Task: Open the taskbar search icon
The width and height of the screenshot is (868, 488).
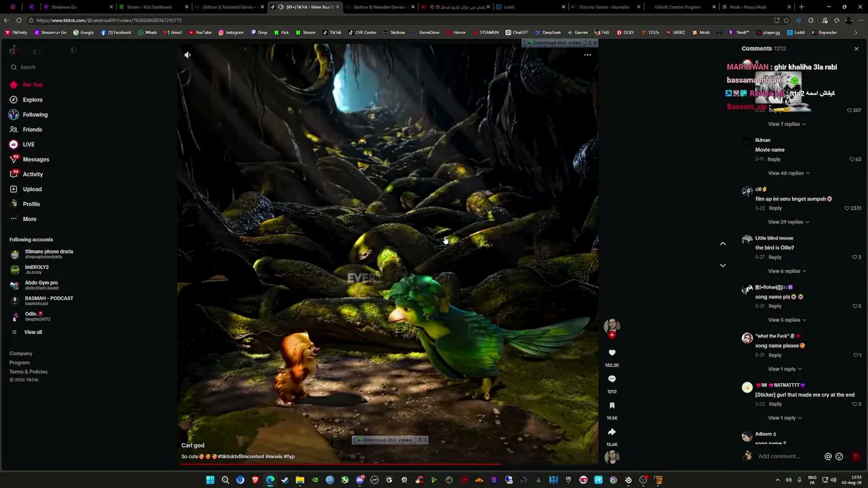Action: point(225,480)
